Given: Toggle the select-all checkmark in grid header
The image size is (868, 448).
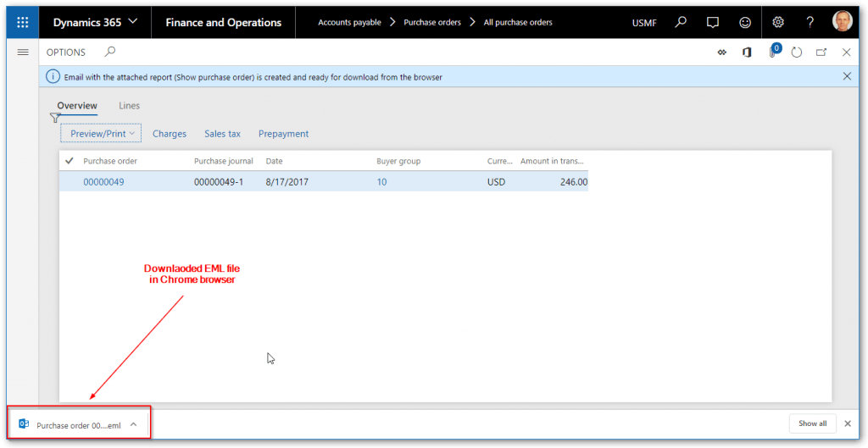Looking at the screenshot, I should pos(70,161).
